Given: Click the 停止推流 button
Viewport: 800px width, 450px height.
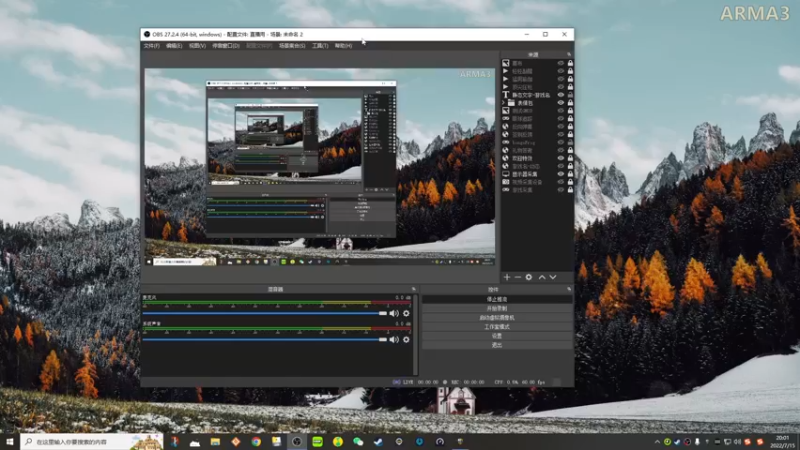Looking at the screenshot, I should (x=496, y=299).
